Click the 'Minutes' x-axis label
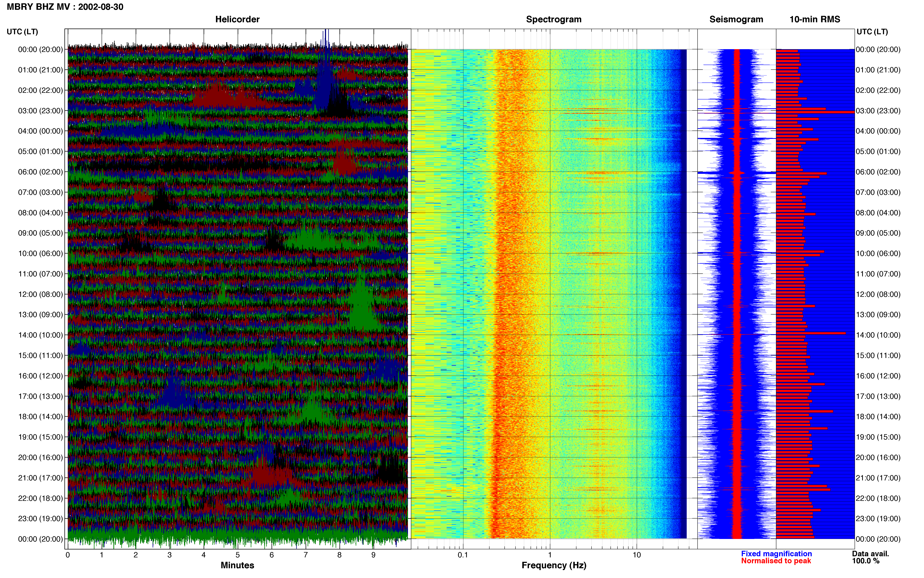The image size is (924, 578). tap(237, 565)
